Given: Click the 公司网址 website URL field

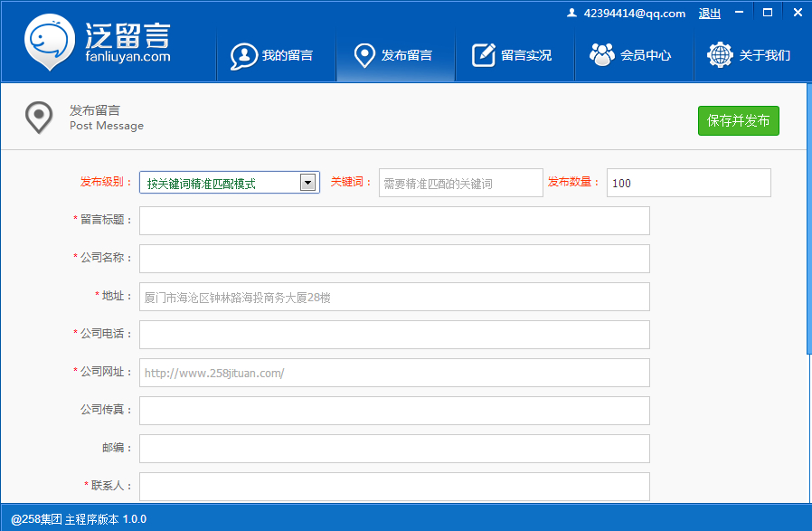Looking at the screenshot, I should coord(394,372).
